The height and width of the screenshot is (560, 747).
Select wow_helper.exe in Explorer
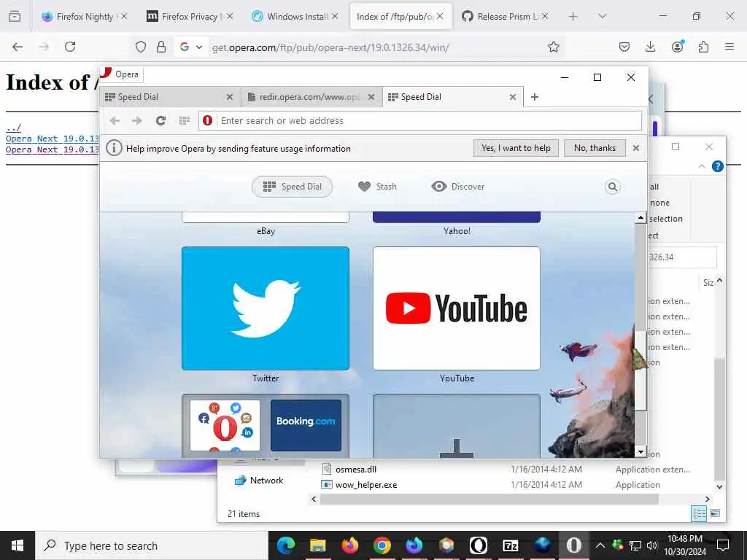(x=366, y=485)
